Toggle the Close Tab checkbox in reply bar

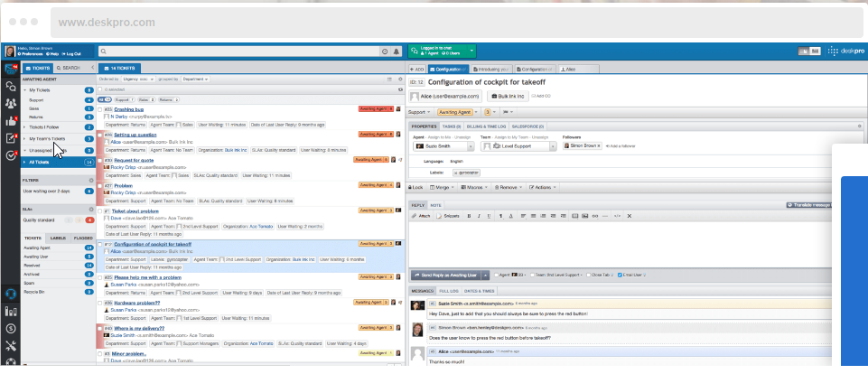click(x=587, y=274)
